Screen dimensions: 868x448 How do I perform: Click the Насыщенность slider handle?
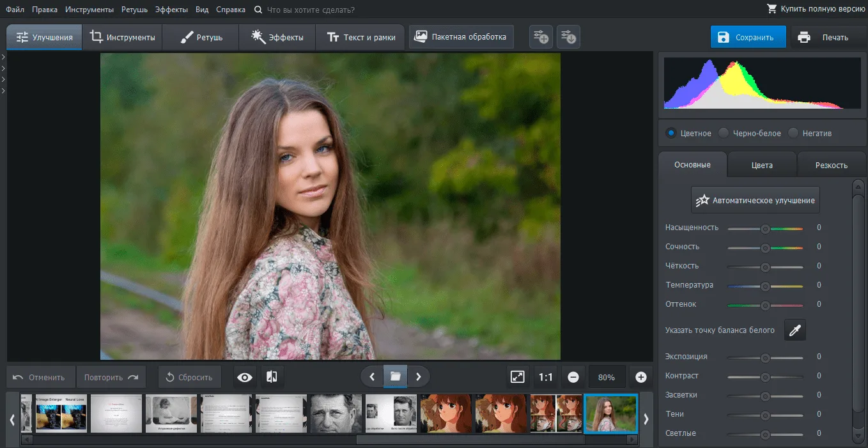764,228
